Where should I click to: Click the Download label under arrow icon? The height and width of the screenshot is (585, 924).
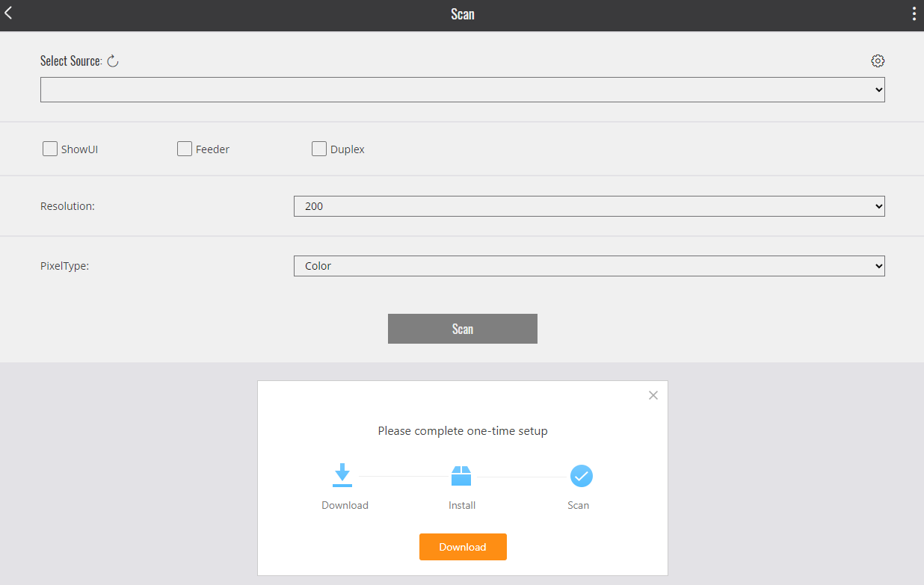[x=345, y=505]
